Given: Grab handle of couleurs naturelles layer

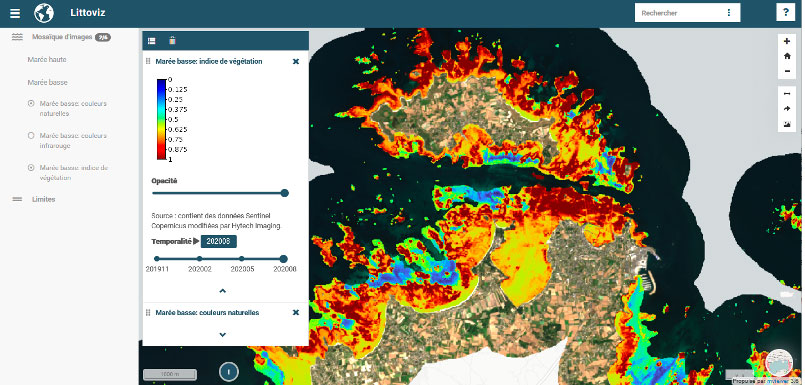Looking at the screenshot, I should pos(148,313).
